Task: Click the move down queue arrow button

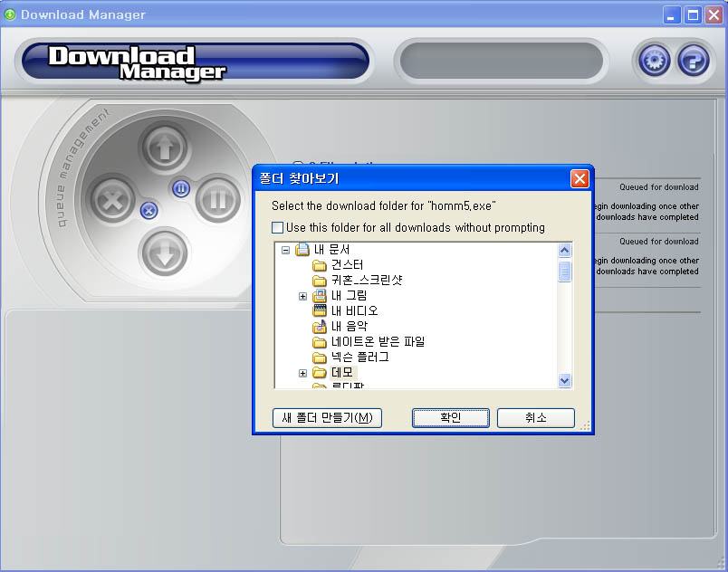Action: click(164, 253)
